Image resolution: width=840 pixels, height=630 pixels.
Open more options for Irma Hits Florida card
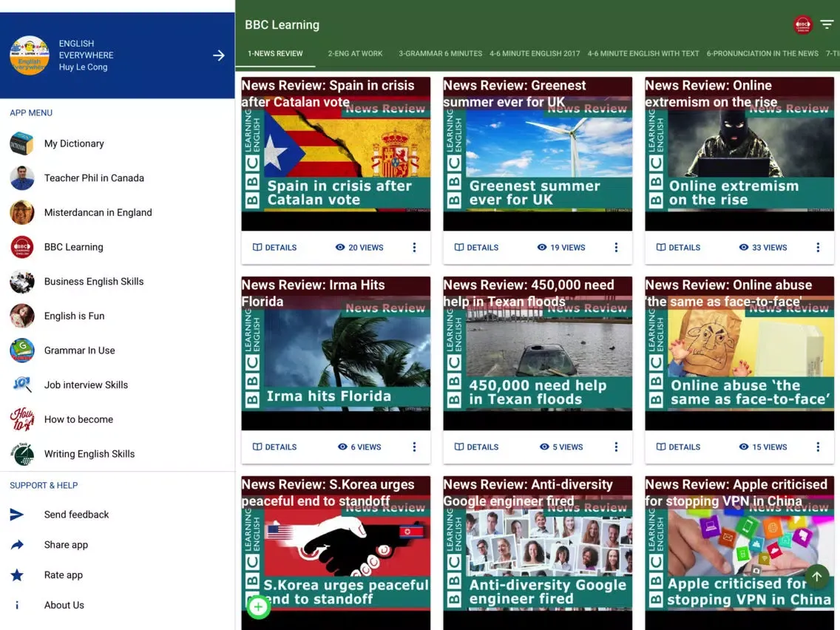(414, 447)
